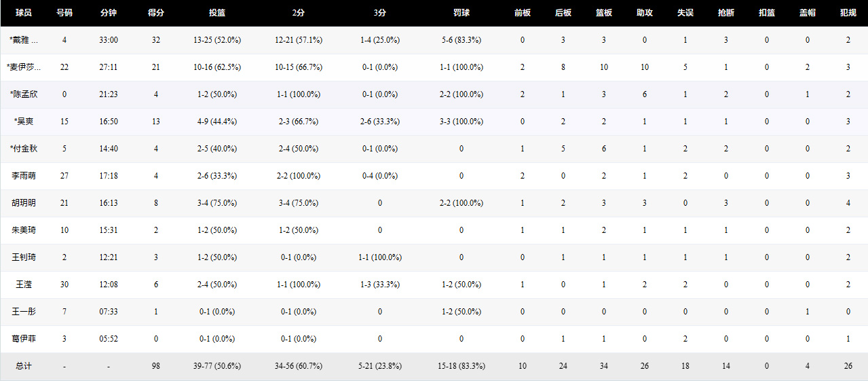
Task: Click the 抢断 column header
Action: tap(726, 13)
